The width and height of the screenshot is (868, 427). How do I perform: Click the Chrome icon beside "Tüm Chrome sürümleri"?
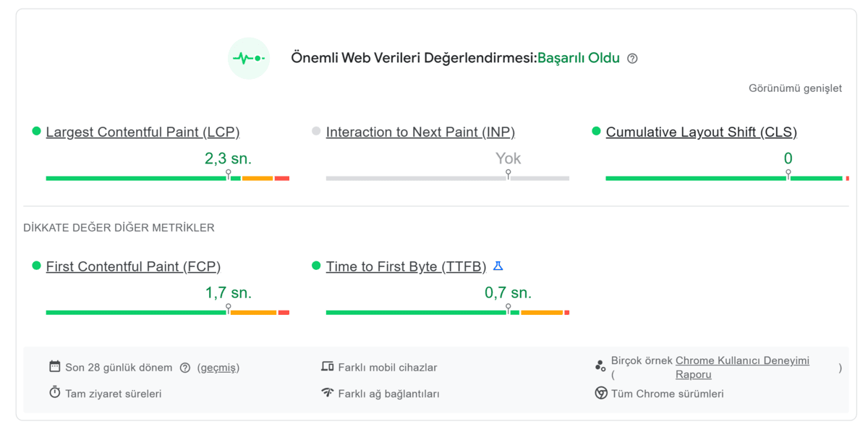tap(600, 394)
